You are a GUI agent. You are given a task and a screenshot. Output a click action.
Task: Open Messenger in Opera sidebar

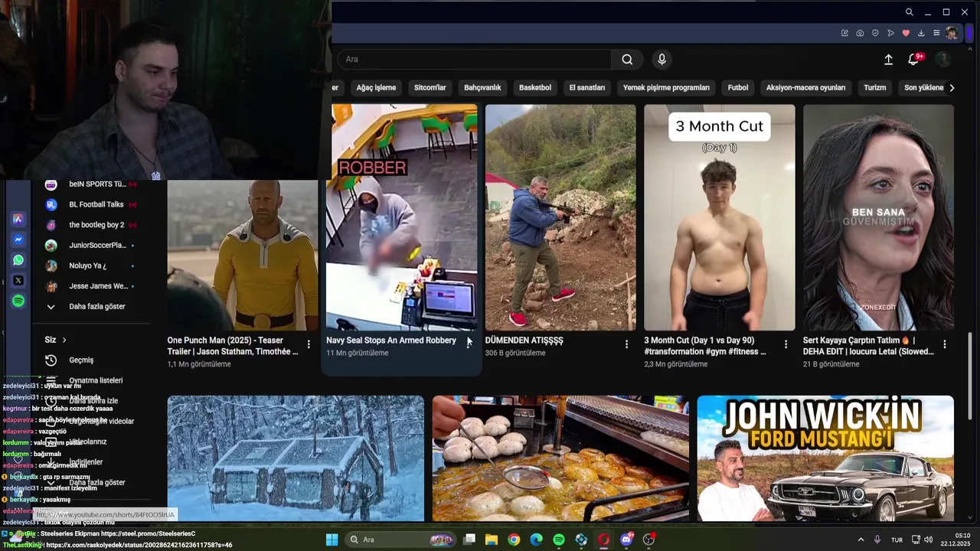point(18,240)
